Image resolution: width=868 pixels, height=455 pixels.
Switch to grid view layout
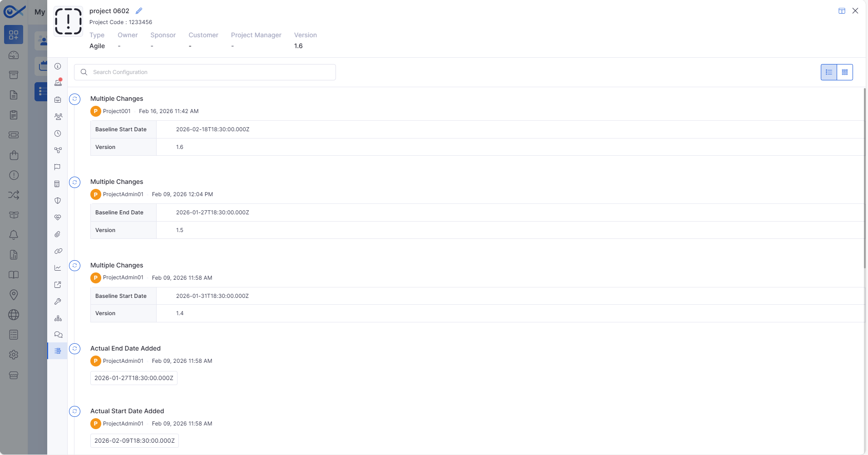pyautogui.click(x=845, y=72)
